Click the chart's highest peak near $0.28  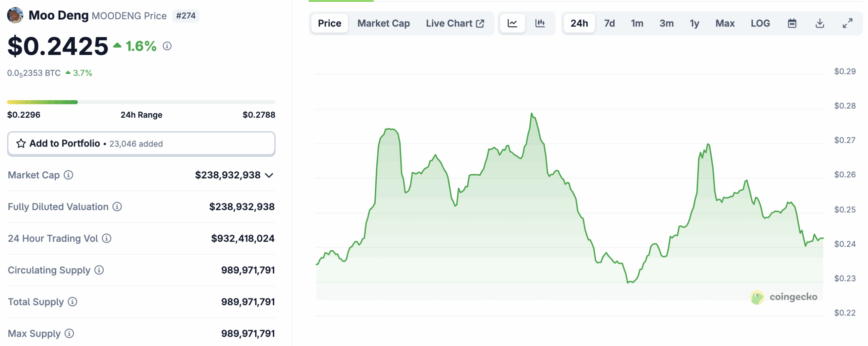532,114
